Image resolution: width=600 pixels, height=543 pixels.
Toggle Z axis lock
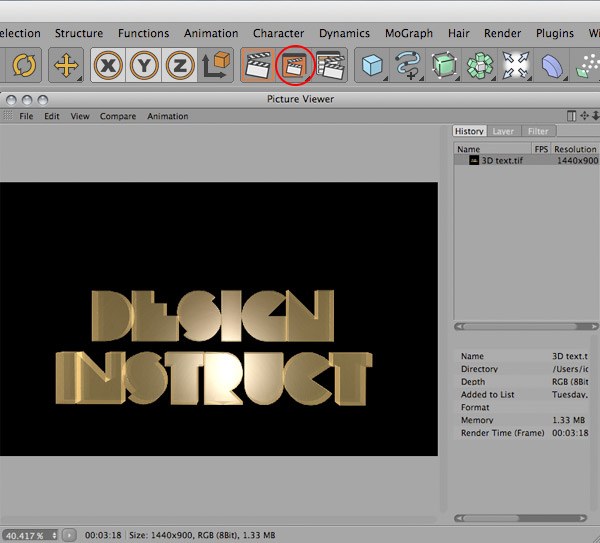179,65
